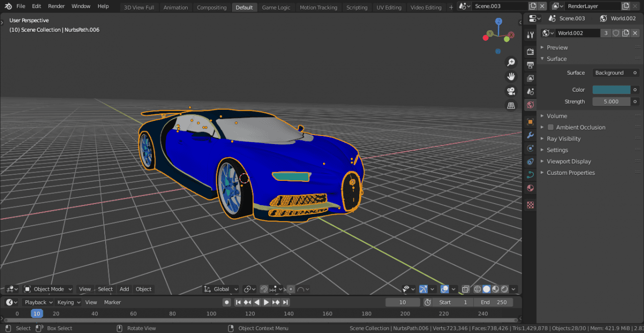The height and width of the screenshot is (333, 644).
Task: Switch to the Material Properties tab
Action: [530, 187]
